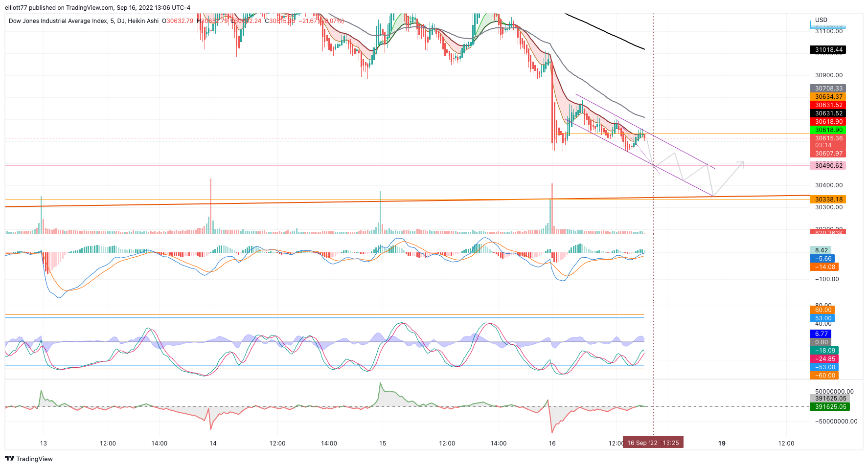
Task: Select the orange signal value -14.08
Action: 824,267
